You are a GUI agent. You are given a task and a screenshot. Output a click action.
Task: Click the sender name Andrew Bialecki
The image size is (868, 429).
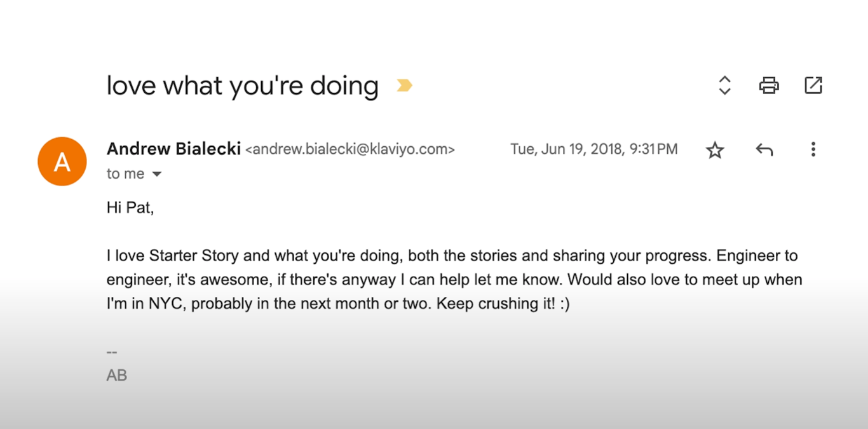(173, 149)
